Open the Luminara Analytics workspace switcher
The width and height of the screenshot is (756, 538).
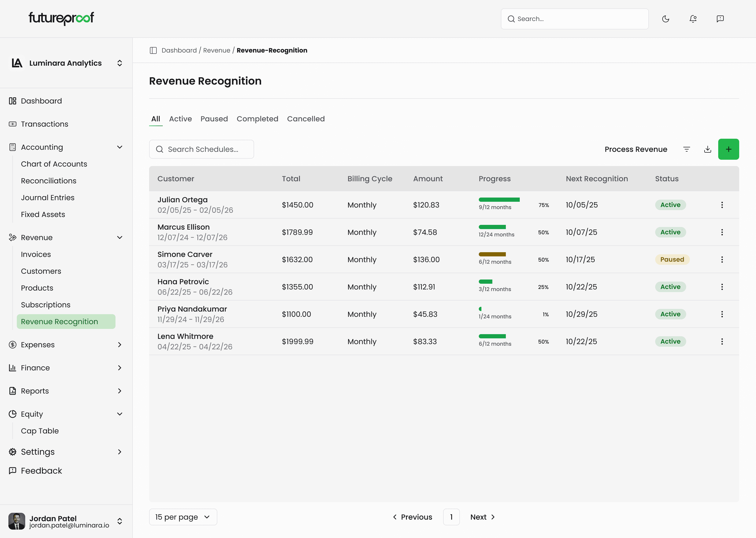tap(119, 63)
